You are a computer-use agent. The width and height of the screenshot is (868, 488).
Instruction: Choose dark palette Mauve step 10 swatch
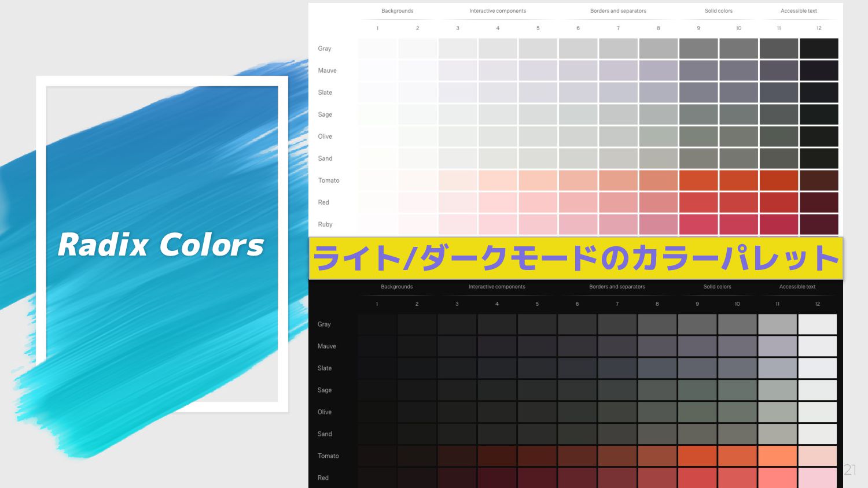[x=738, y=346]
